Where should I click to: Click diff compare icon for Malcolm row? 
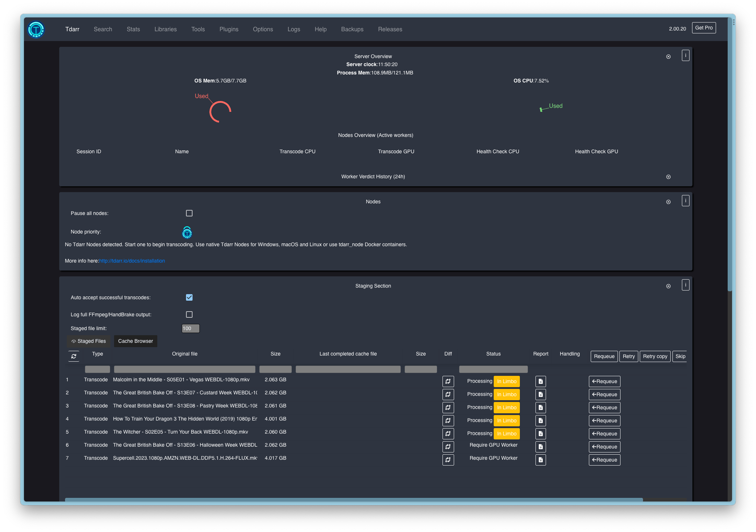pos(448,381)
